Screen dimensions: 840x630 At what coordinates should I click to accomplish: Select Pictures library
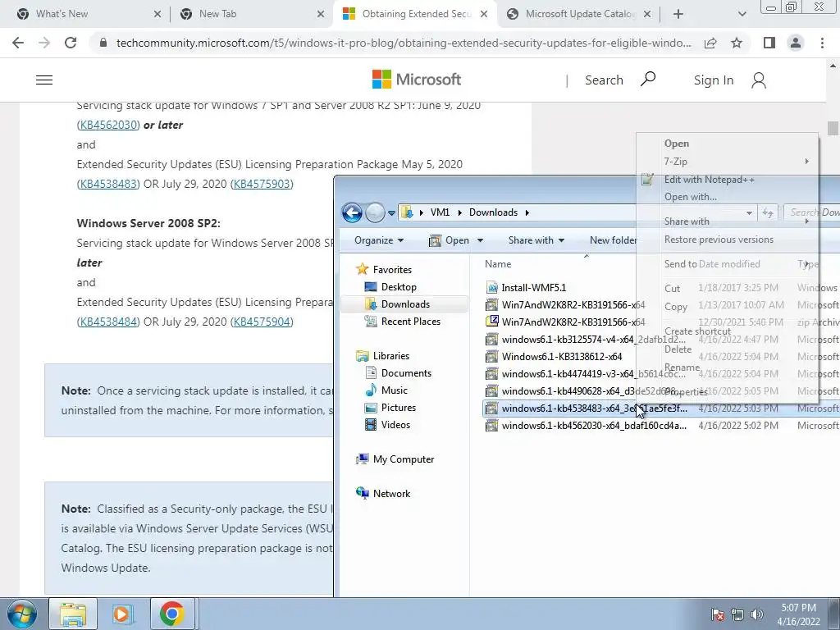click(398, 407)
